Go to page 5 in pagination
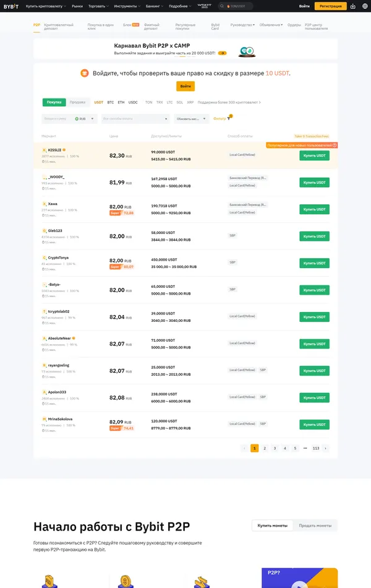 point(295,448)
